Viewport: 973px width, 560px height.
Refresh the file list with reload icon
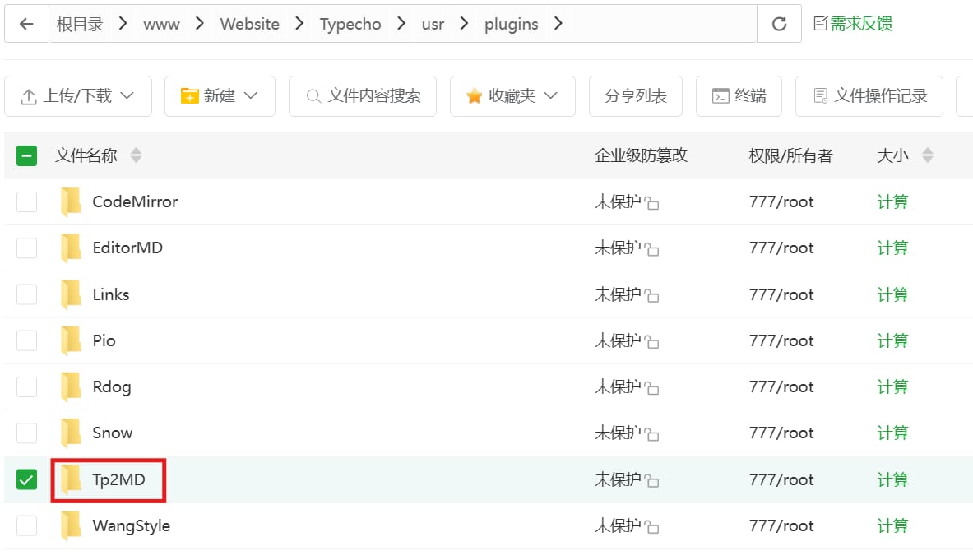[779, 24]
